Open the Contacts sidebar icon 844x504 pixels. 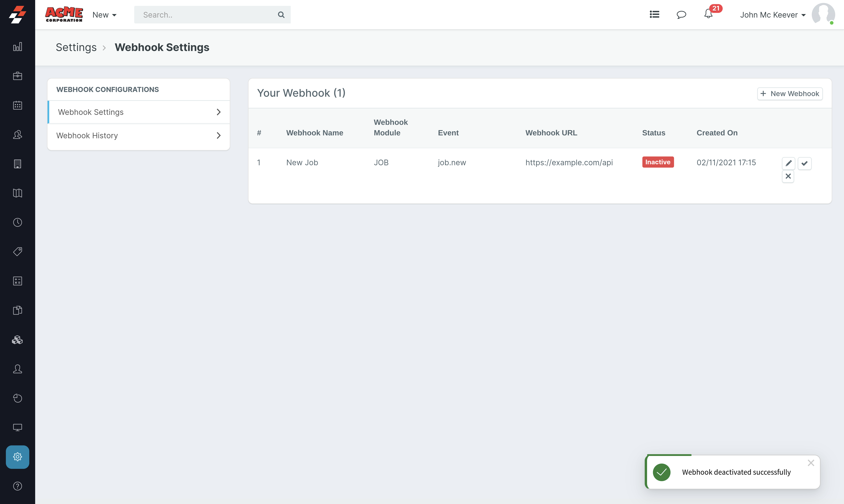click(x=17, y=134)
